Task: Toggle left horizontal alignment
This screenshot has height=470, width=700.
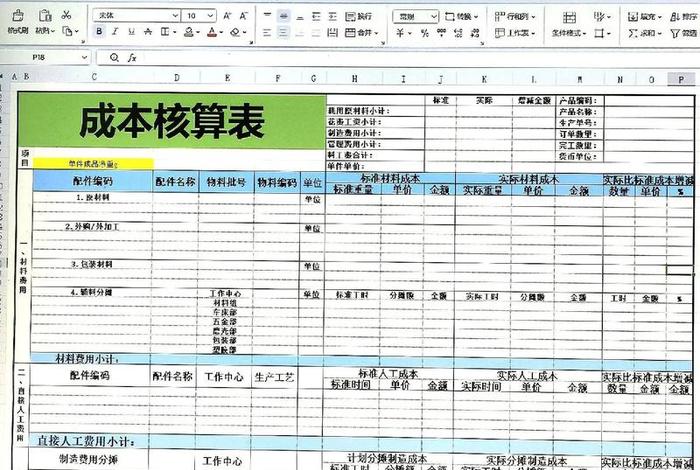Action: pyautogui.click(x=267, y=33)
